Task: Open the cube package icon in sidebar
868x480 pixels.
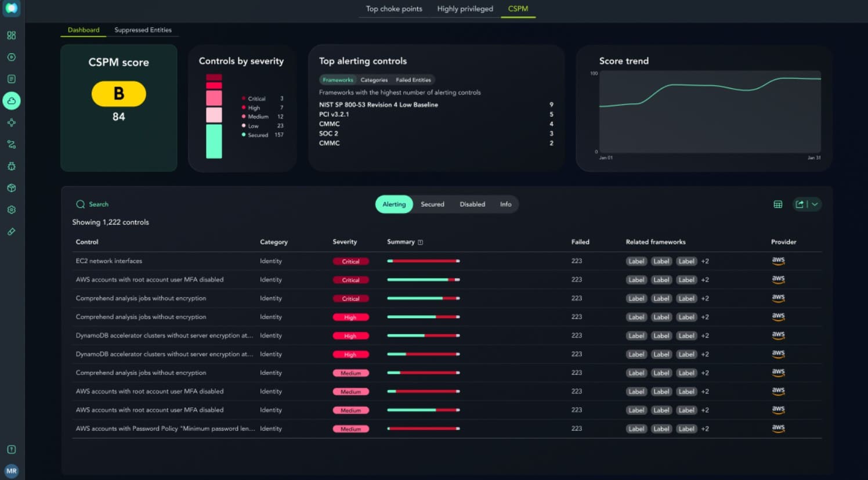Action: point(11,188)
